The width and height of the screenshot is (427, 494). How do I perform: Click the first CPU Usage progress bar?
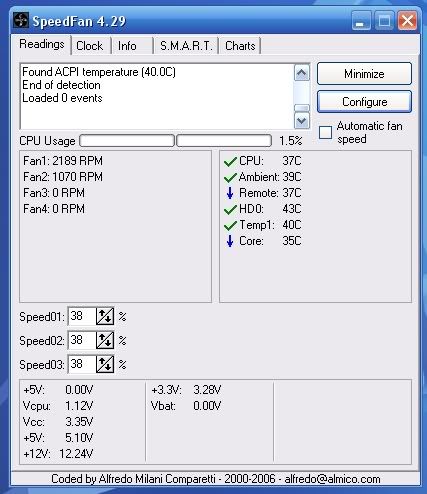[x=127, y=141]
